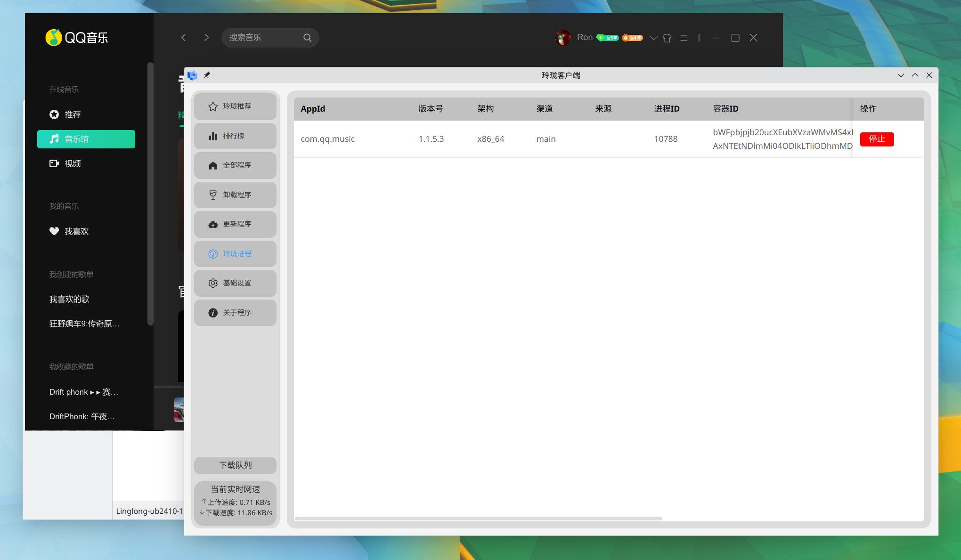Click the sidebar scrollbar in QQ音乐
Viewport: 961px width, 560px height.
tap(150, 194)
